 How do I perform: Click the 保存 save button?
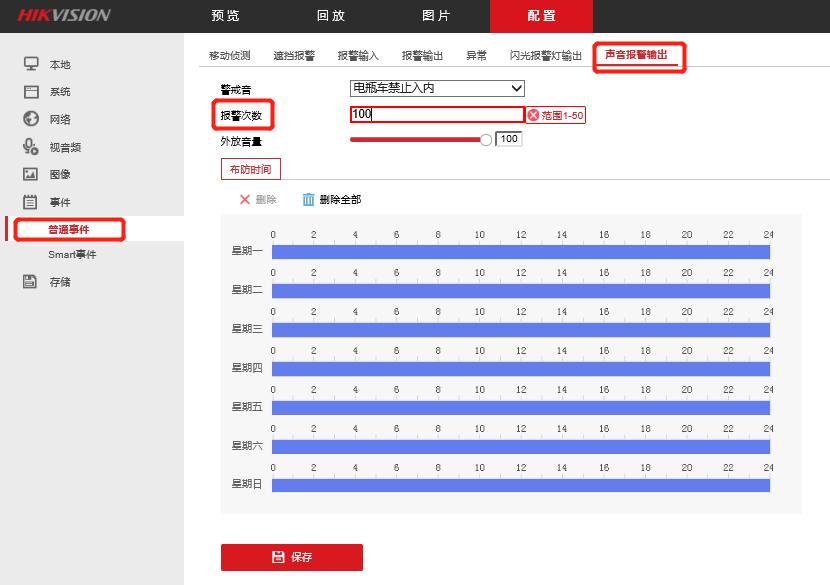(291, 557)
